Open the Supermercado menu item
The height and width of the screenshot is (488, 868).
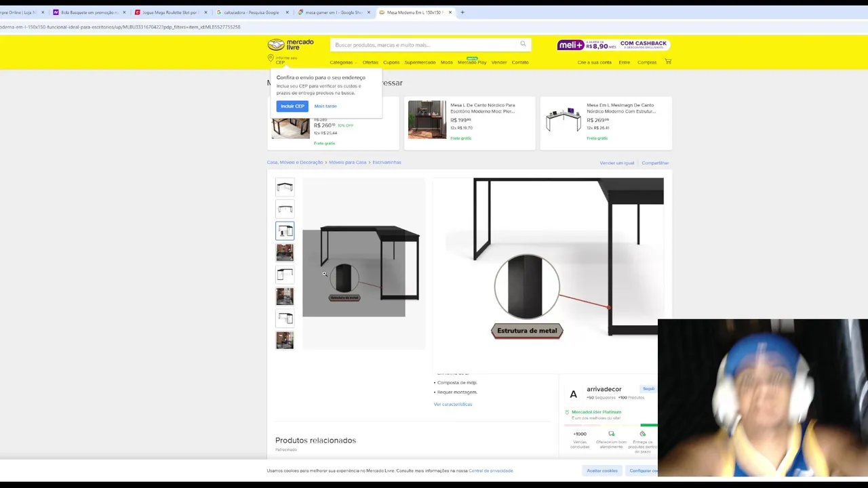[x=420, y=62]
